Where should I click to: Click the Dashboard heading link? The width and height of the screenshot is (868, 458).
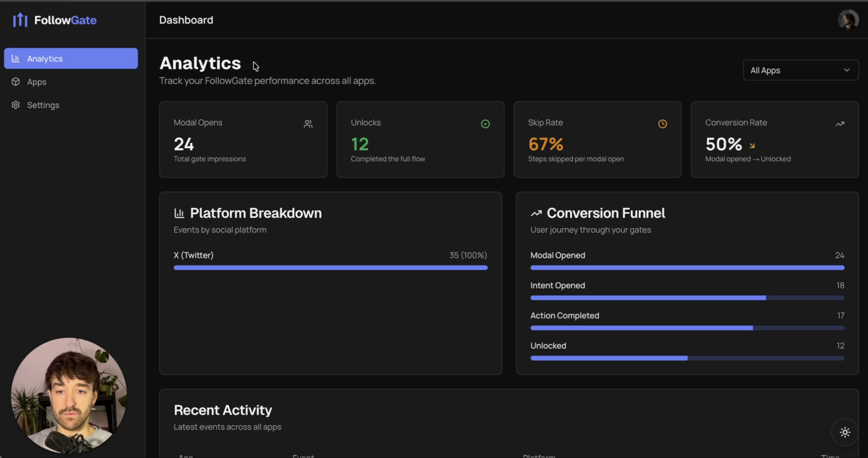coord(186,20)
